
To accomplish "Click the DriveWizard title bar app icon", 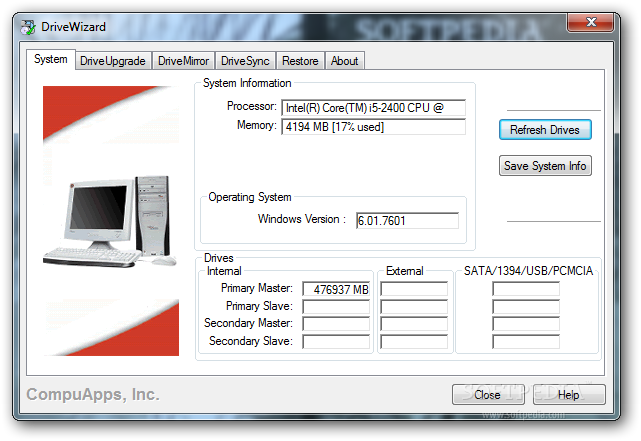I will tap(28, 27).
